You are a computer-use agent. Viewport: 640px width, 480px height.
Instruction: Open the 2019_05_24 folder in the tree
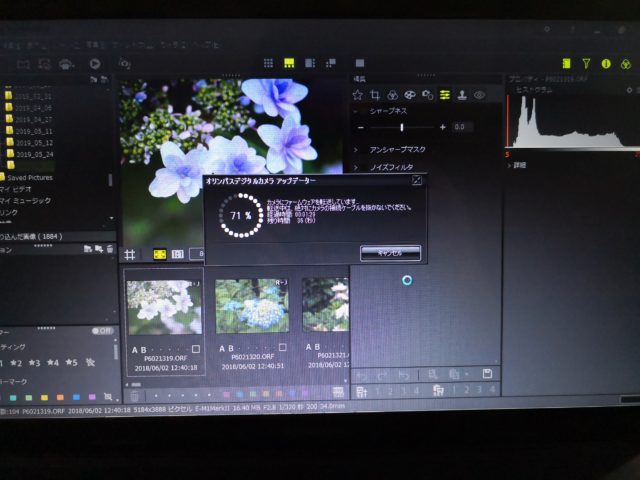point(33,155)
